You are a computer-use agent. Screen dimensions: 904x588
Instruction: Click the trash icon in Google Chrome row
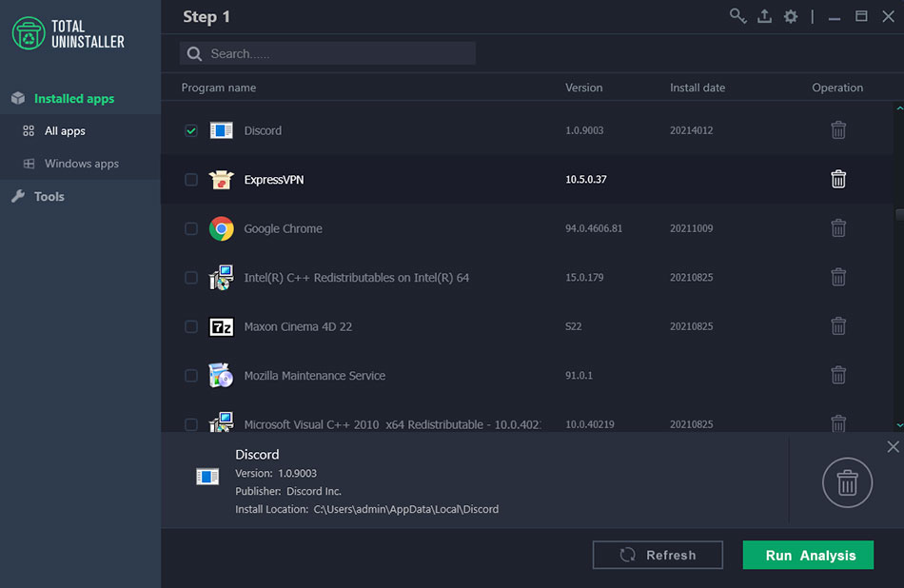pos(838,228)
